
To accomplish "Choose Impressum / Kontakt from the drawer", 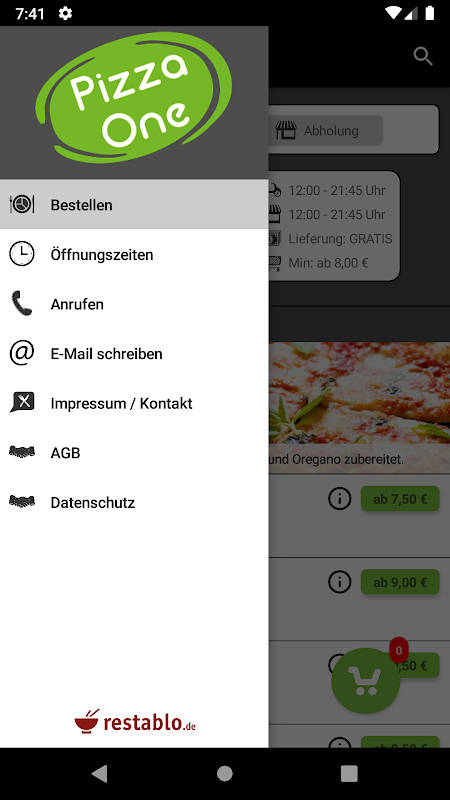I will [134, 403].
